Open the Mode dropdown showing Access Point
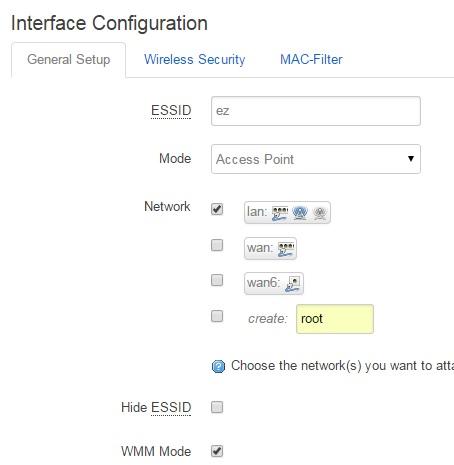Viewport: 454px width, 465px height. click(x=316, y=159)
